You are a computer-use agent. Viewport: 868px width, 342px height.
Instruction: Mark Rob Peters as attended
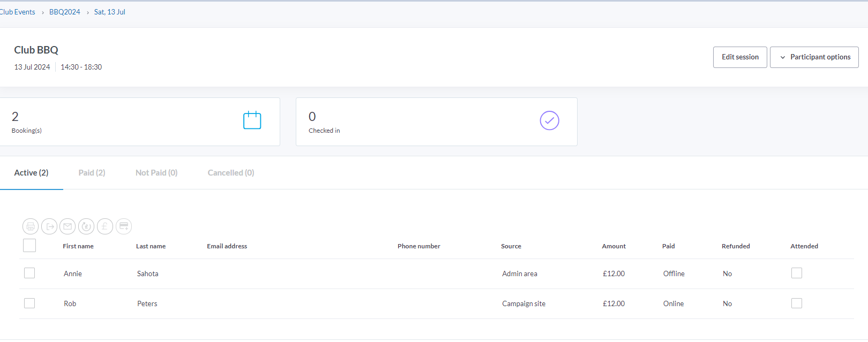pyautogui.click(x=797, y=303)
